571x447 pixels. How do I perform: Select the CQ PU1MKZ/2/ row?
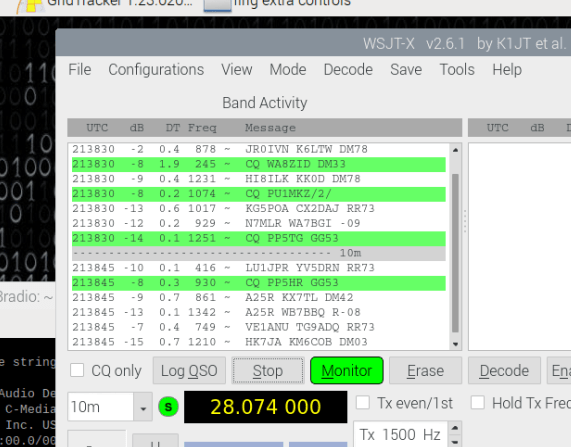tap(259, 194)
